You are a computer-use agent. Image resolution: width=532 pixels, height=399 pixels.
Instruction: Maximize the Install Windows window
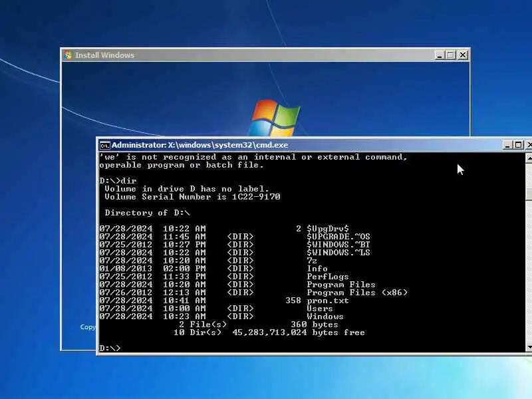click(451, 55)
